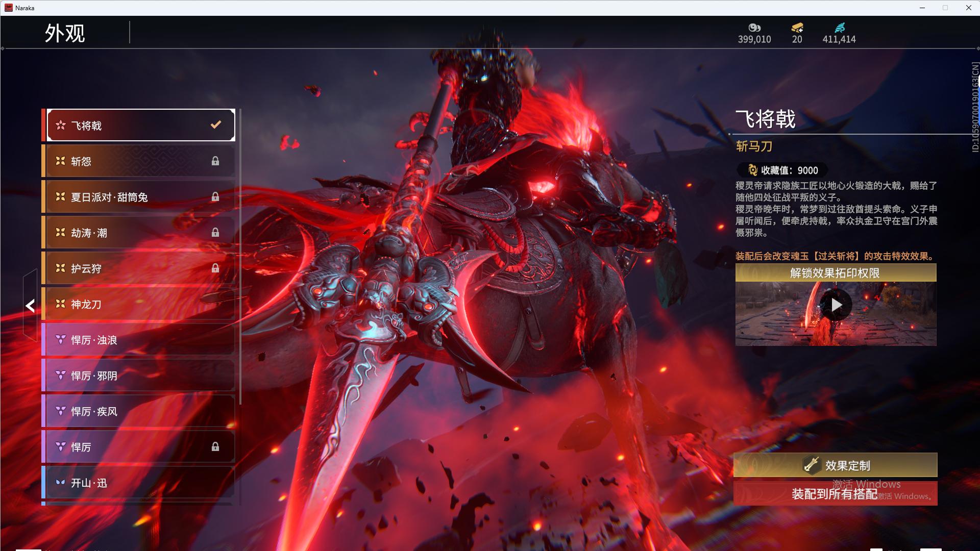Click the skin list scrollbar
980x551 pixels.
tap(240, 257)
